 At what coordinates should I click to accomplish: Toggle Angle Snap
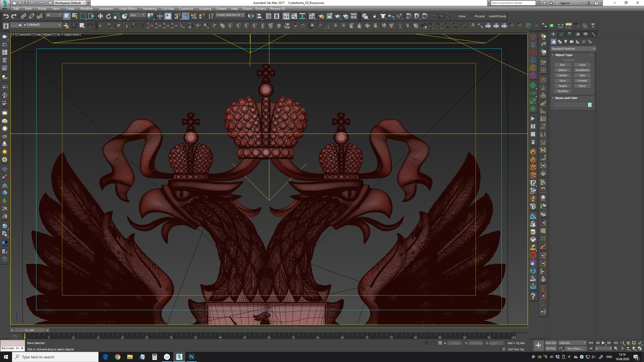click(185, 16)
